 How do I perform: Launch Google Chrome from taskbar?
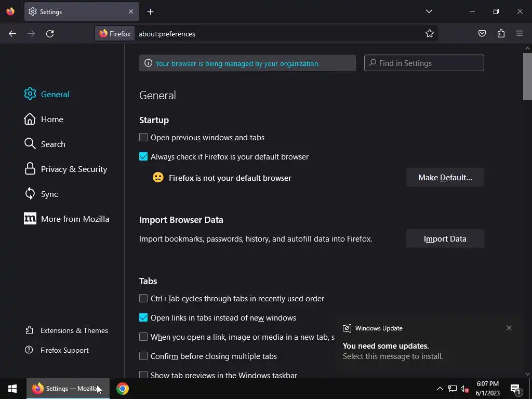pyautogui.click(x=123, y=389)
